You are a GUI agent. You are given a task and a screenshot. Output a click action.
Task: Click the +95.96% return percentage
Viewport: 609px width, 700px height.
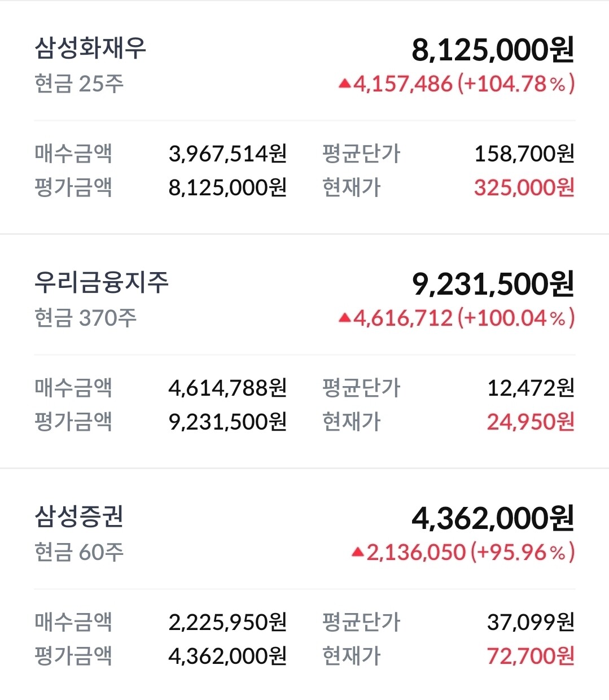[523, 552]
